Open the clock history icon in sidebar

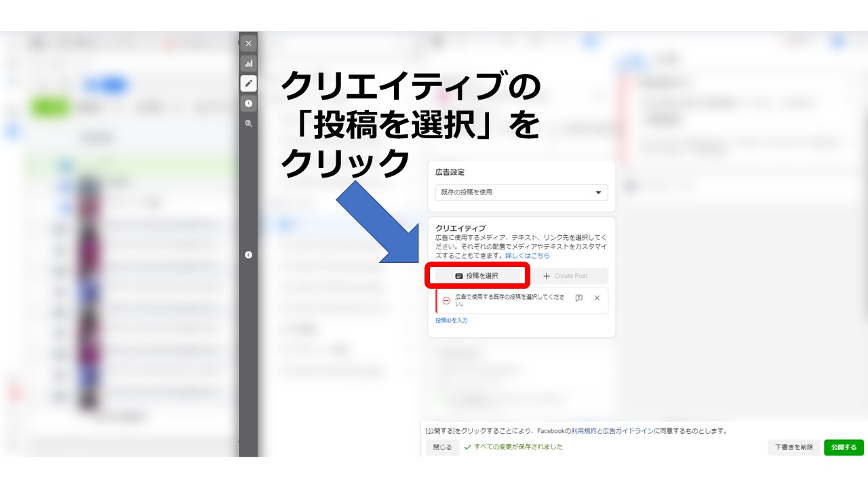tap(248, 104)
